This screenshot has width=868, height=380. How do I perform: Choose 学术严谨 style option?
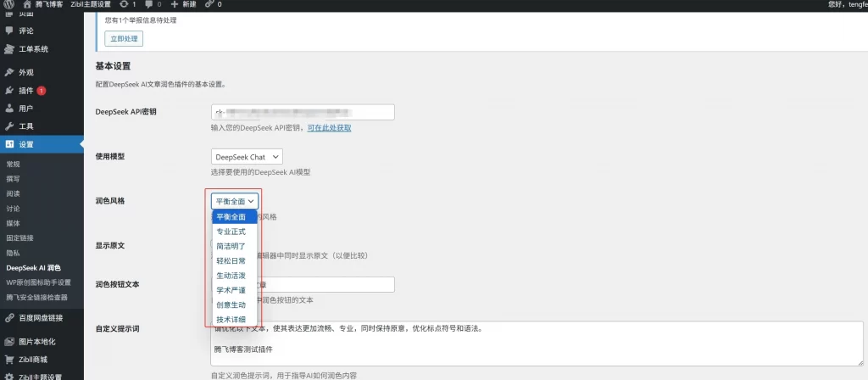point(231,290)
